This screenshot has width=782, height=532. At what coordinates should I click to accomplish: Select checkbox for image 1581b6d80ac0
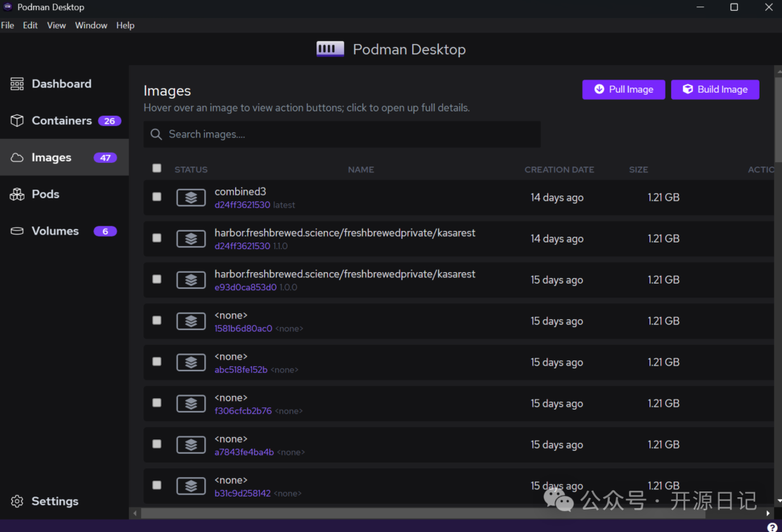pos(157,321)
